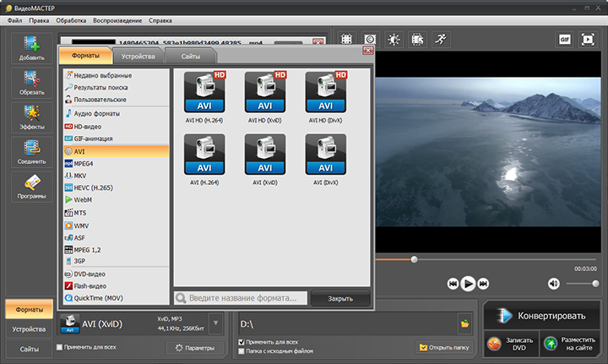Open the output format dropdown arrow
Viewport: 608px width, 364px height.
215,323
